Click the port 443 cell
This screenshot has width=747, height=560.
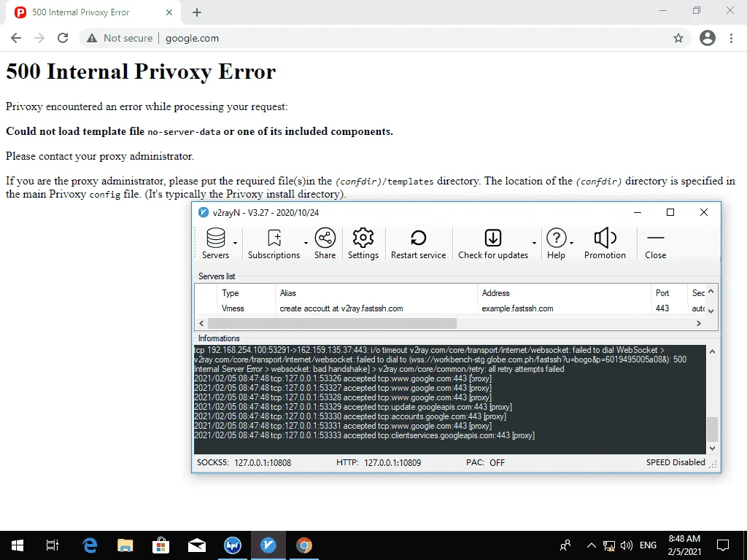tap(662, 308)
